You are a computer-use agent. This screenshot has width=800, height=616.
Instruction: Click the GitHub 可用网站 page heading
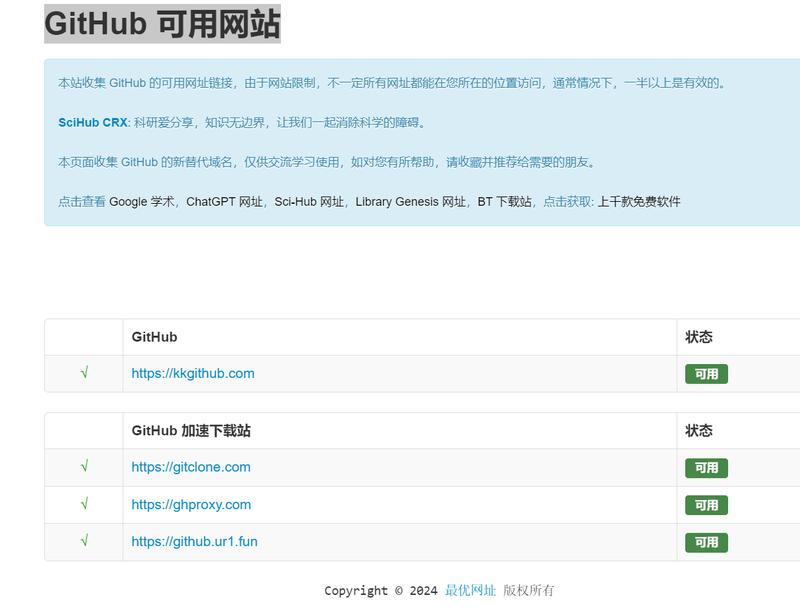(x=162, y=24)
